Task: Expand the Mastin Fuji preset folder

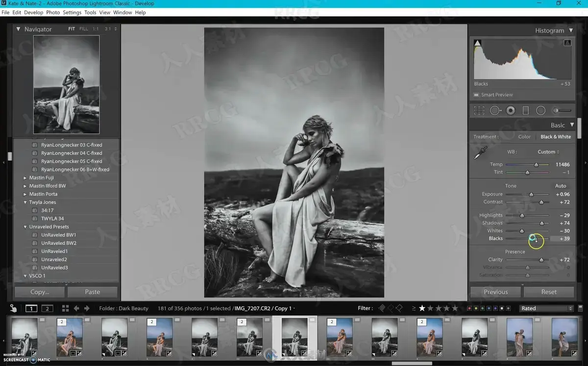Action: pyautogui.click(x=25, y=178)
